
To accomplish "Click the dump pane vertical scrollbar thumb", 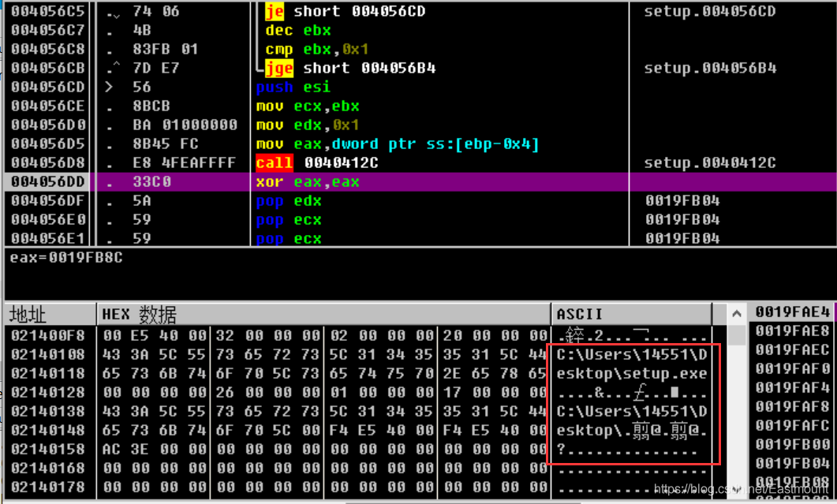I will (x=737, y=335).
